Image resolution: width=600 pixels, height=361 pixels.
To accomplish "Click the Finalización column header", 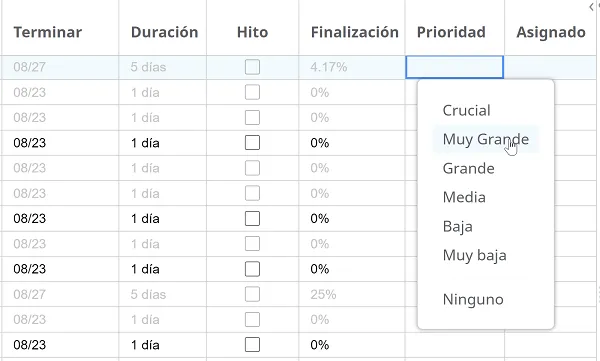I will [355, 32].
